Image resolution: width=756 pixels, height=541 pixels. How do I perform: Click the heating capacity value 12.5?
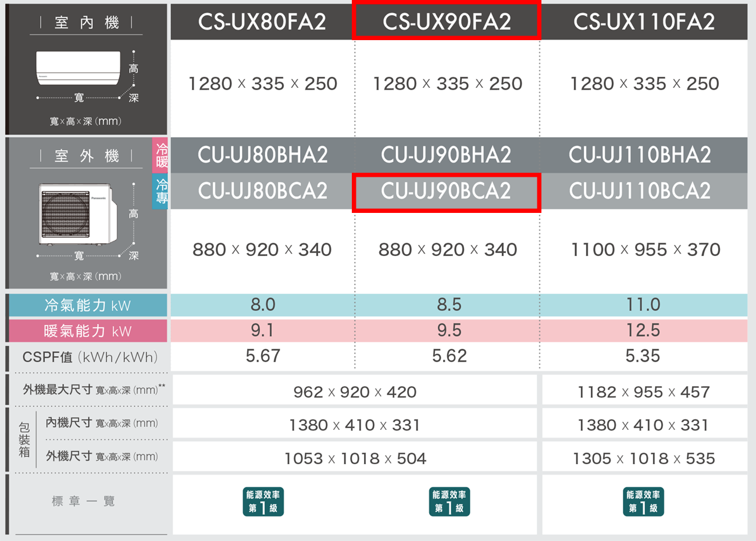[643, 330]
